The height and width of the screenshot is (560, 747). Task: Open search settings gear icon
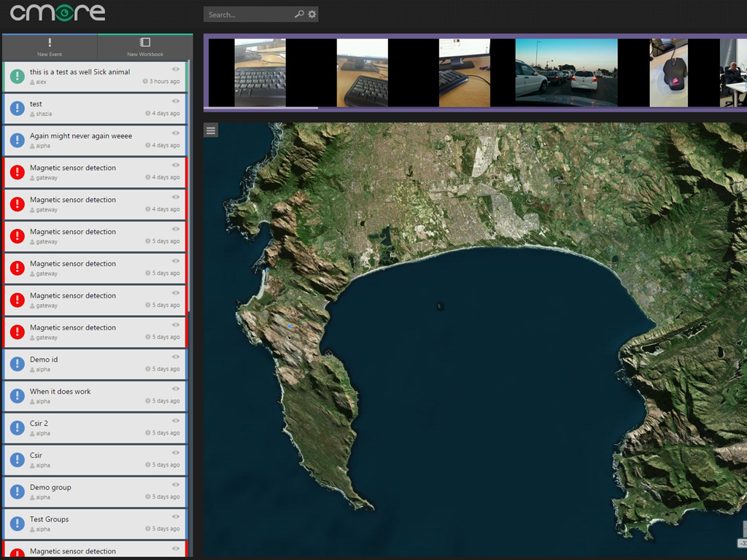tap(312, 15)
